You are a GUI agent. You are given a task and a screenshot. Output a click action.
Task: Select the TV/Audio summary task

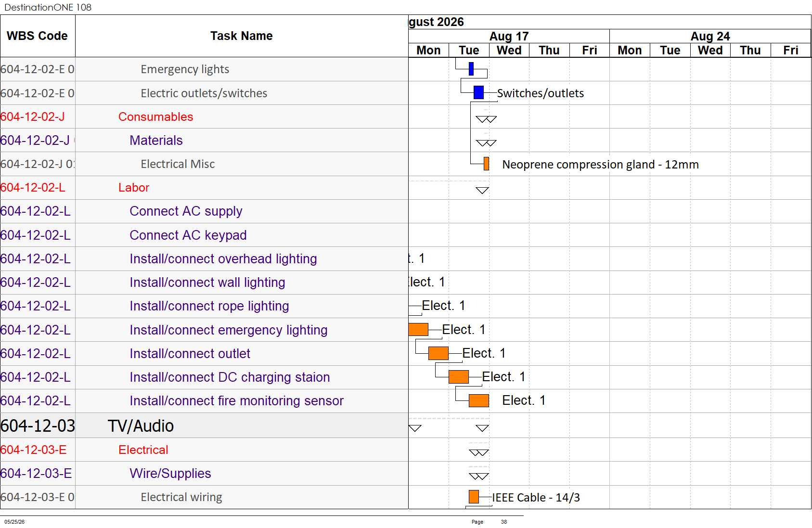(x=141, y=425)
